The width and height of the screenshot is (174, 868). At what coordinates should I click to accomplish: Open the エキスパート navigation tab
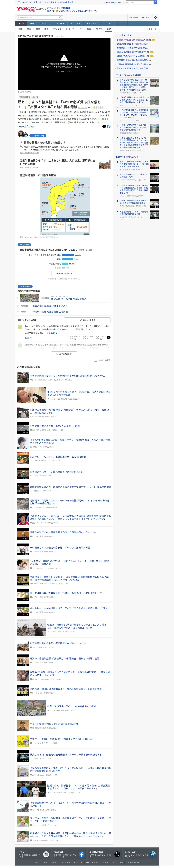(58, 24)
